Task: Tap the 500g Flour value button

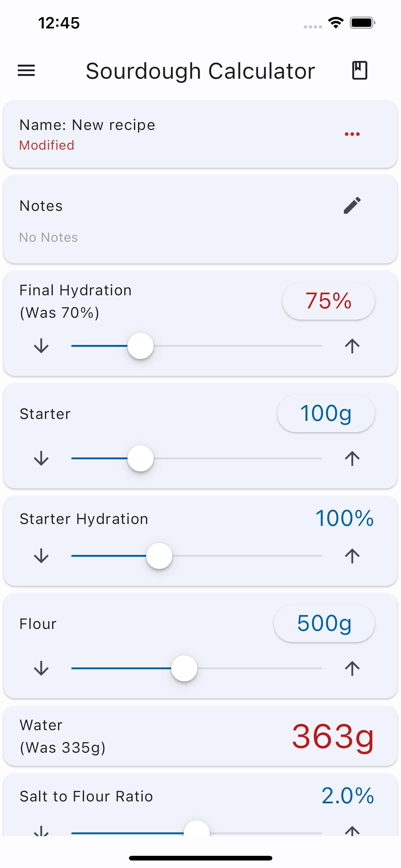Action: (324, 623)
